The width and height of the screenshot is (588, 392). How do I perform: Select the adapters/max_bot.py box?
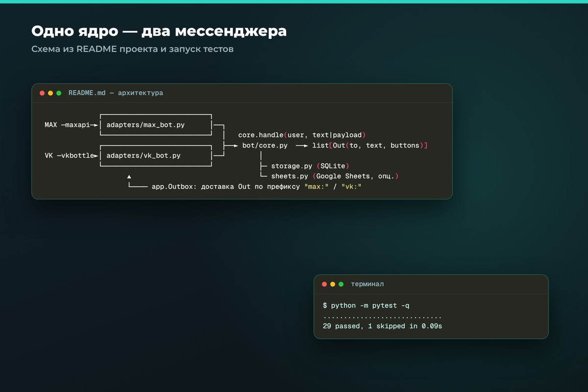(156, 125)
